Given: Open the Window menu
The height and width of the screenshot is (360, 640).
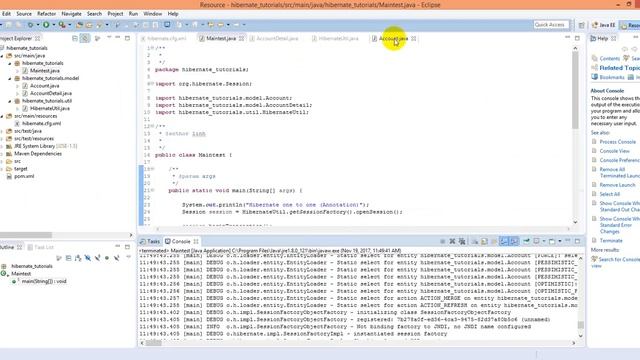Looking at the screenshot, I should [x=153, y=13].
